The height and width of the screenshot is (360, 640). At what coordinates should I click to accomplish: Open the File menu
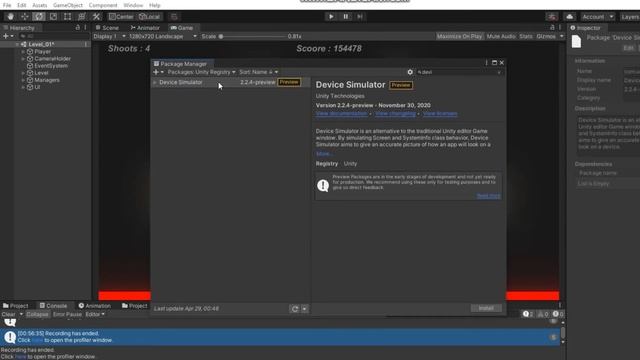click(7, 5)
